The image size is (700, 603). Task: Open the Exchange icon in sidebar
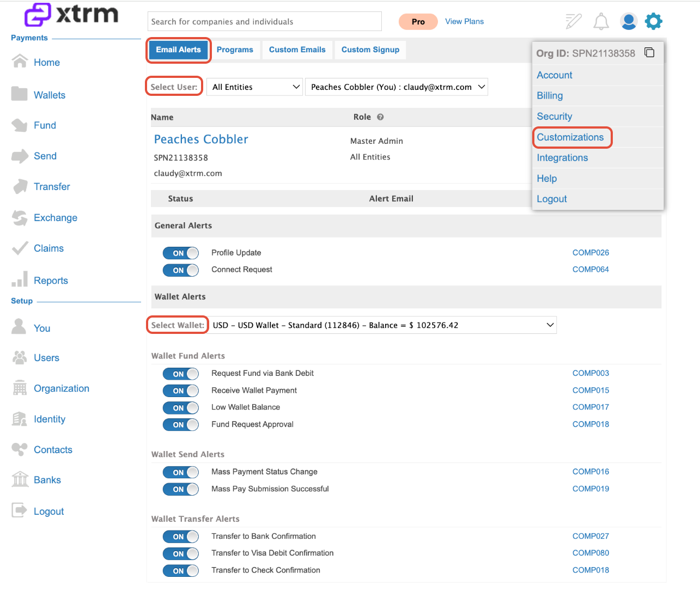click(20, 217)
